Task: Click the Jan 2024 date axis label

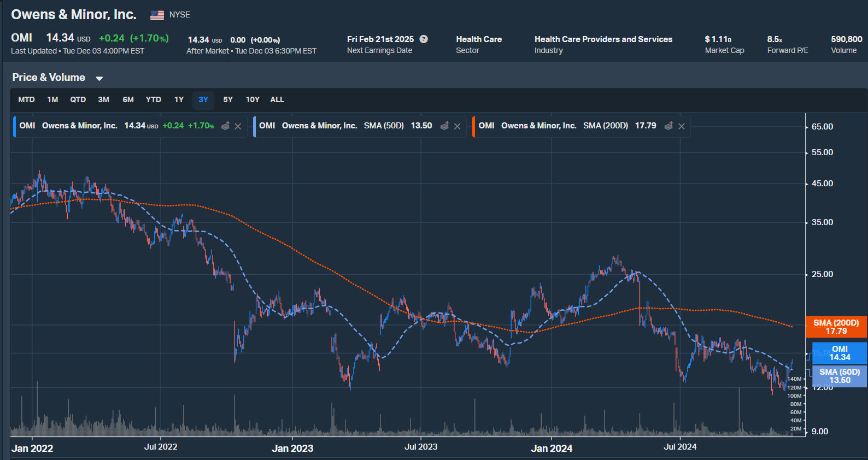Action: click(552, 449)
